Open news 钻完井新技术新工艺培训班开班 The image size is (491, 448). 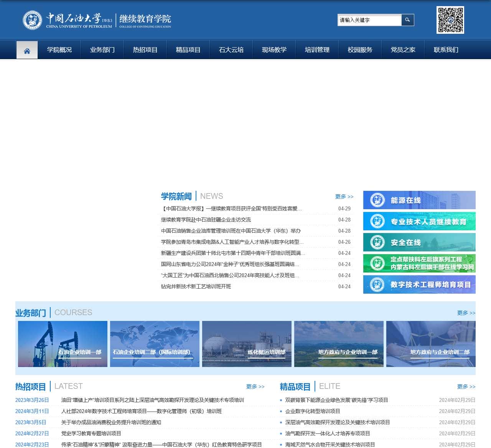pos(196,286)
